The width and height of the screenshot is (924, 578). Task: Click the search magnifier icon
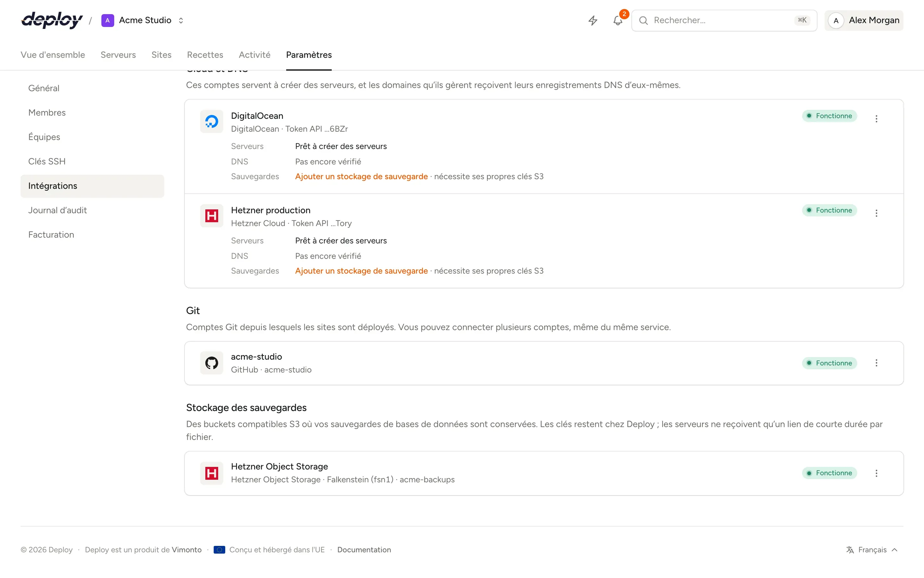(643, 20)
